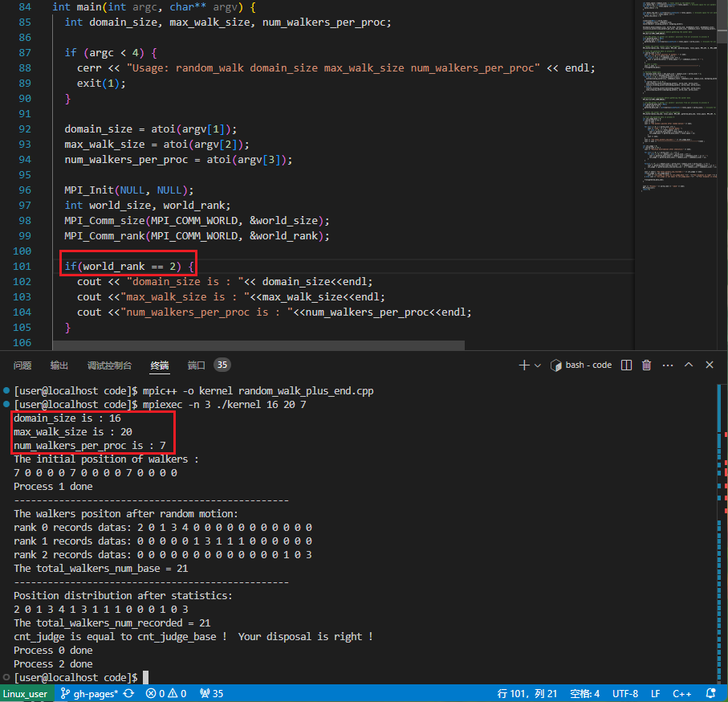728x702 pixels.
Task: Open the notifications bell icon
Action: [710, 694]
